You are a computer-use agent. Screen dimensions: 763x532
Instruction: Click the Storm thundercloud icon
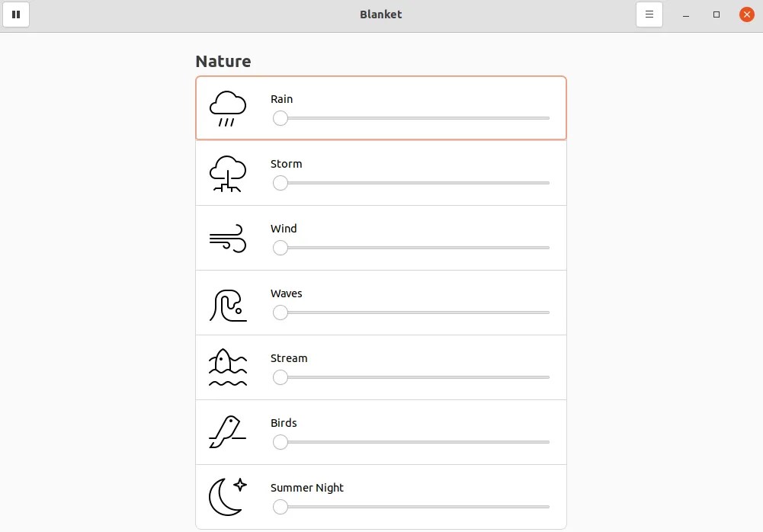coord(227,173)
